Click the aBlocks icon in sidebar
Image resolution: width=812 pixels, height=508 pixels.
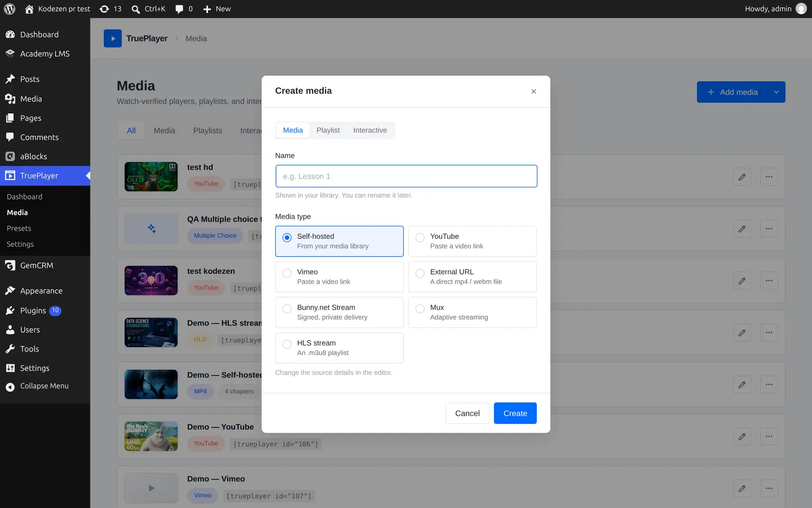tap(10, 156)
